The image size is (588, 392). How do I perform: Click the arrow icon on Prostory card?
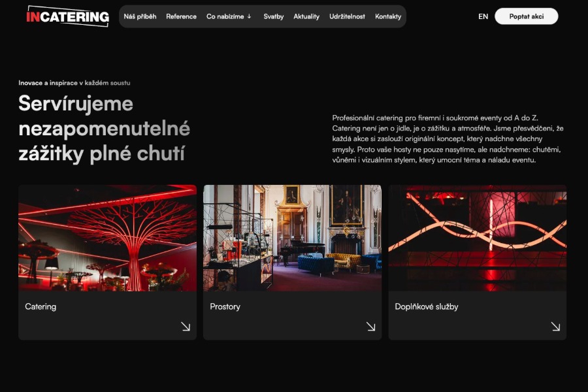tap(370, 327)
